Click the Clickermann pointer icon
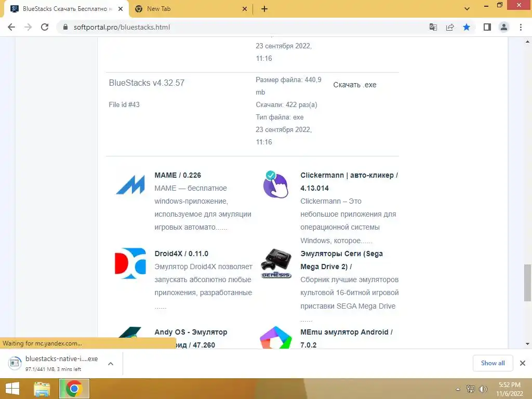The width and height of the screenshot is (532, 399). (275, 184)
